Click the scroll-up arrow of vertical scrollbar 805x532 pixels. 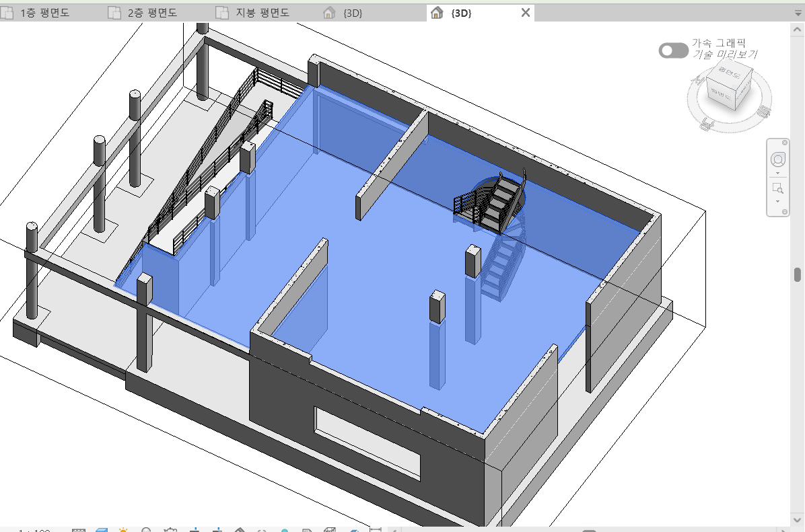coord(798,28)
